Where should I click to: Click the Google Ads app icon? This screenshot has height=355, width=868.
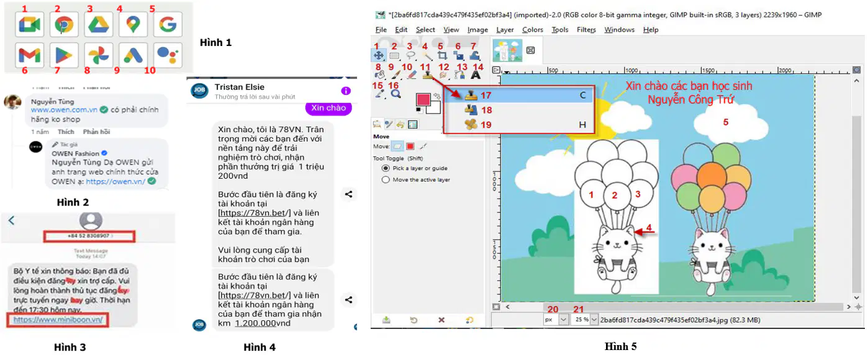pos(133,55)
